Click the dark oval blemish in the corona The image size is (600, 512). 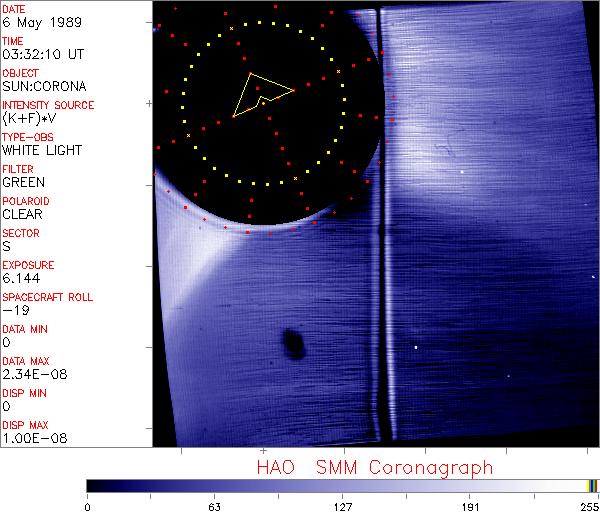294,343
